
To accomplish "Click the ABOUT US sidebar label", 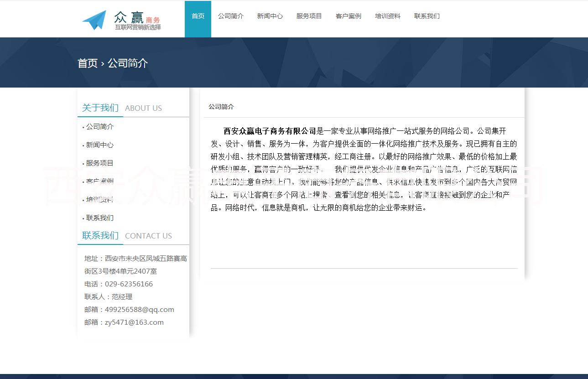I will point(143,108).
